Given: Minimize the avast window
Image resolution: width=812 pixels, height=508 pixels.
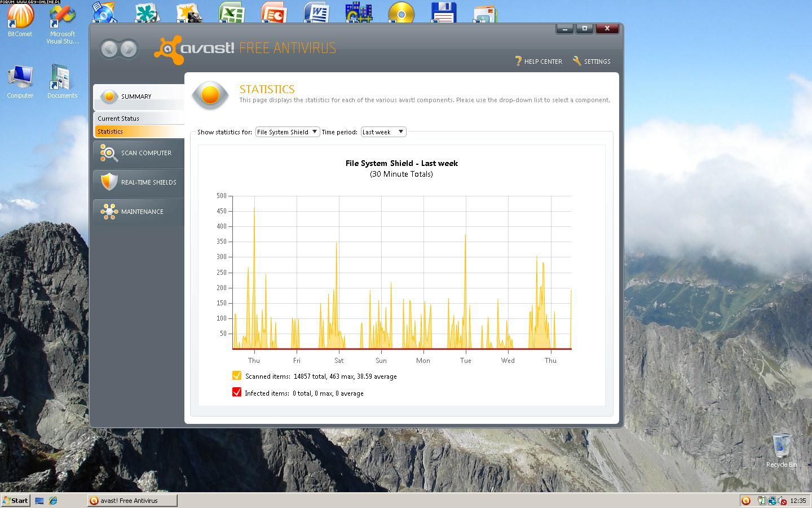Looking at the screenshot, I should [x=564, y=28].
